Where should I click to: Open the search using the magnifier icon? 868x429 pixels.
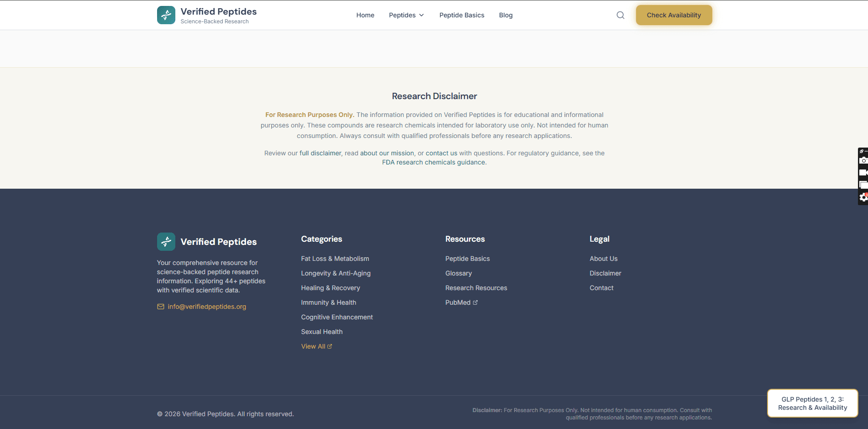(x=620, y=15)
